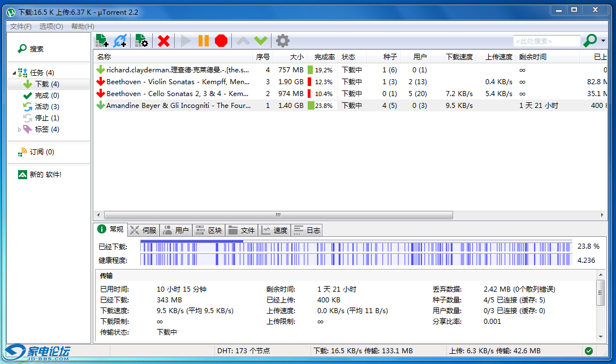Select the Beethoven - Violin Sonatas torrent row
Image resolution: width=616 pixels, height=364 pixels.
[x=178, y=82]
